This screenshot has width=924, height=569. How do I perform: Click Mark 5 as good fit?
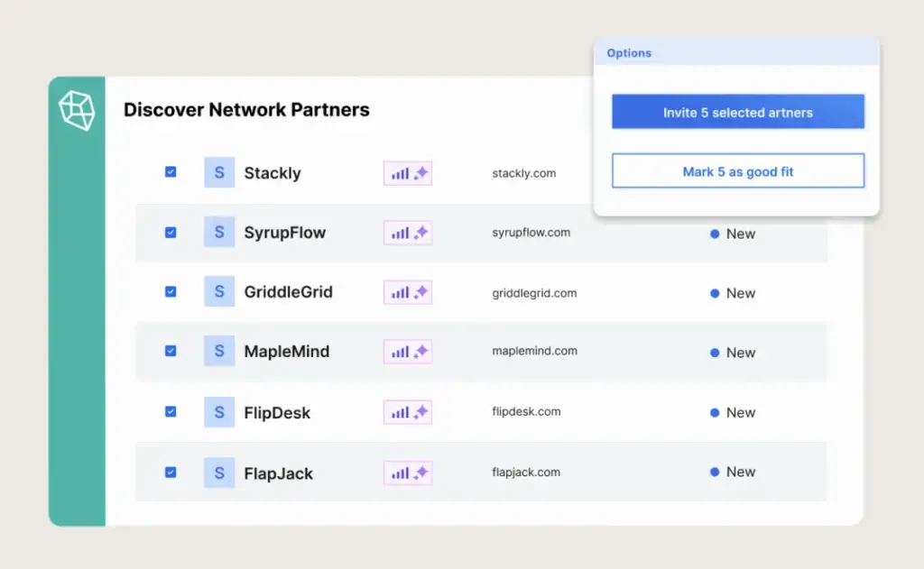click(x=738, y=171)
